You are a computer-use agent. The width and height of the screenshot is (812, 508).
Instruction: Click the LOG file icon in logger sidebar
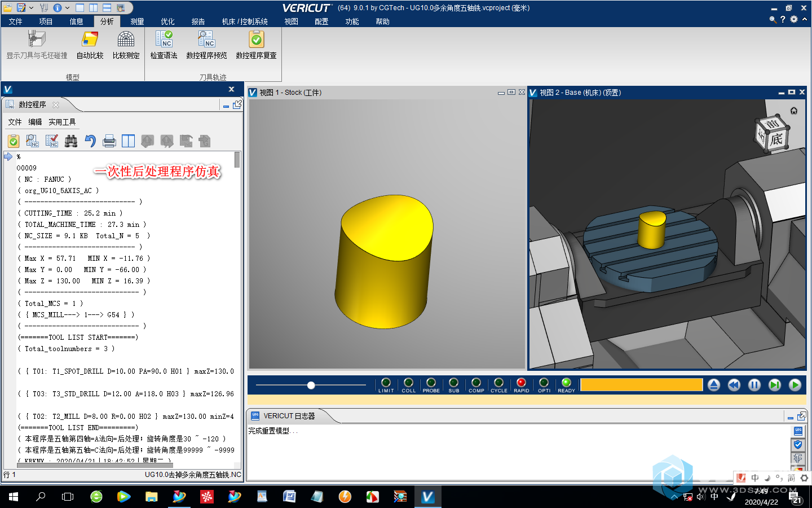coord(798,431)
